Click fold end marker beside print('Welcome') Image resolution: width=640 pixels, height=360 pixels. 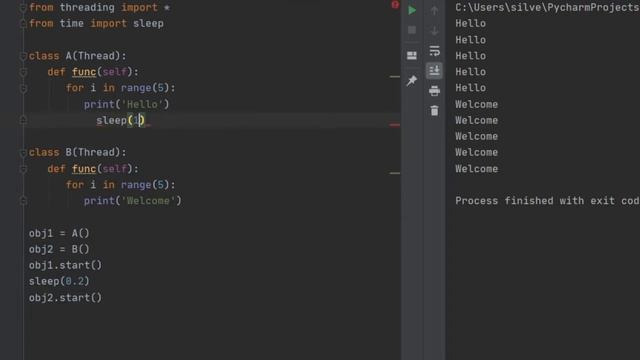[x=23, y=201]
